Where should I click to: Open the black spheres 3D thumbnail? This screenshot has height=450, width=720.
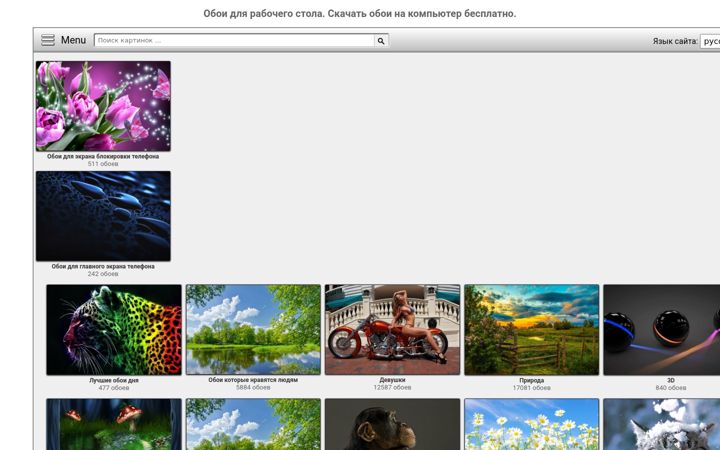tap(662, 330)
